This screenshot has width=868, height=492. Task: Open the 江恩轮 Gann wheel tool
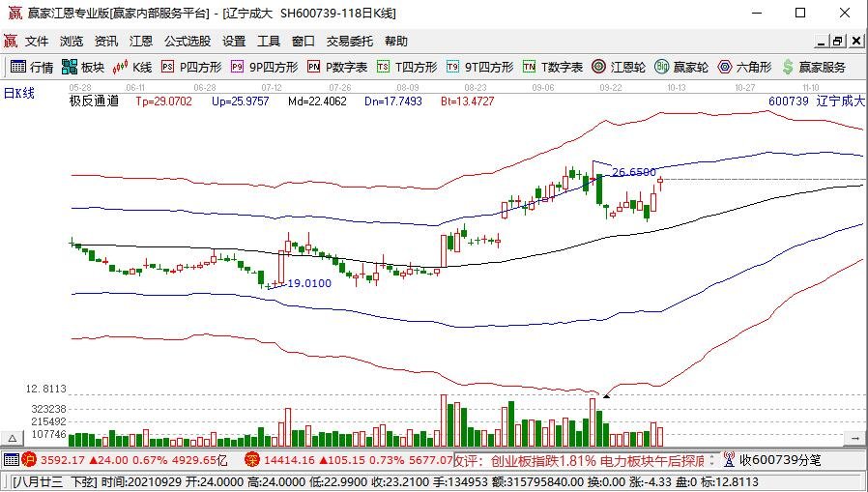click(x=619, y=68)
